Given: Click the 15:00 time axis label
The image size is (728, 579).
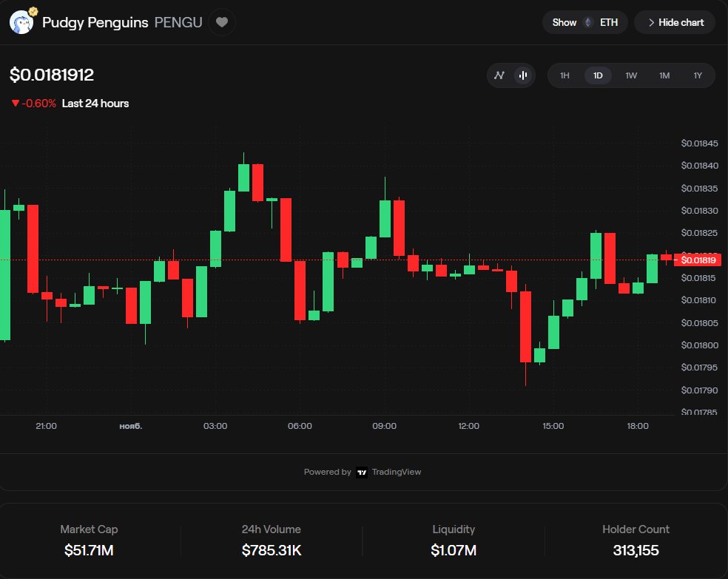Looking at the screenshot, I should (553, 426).
